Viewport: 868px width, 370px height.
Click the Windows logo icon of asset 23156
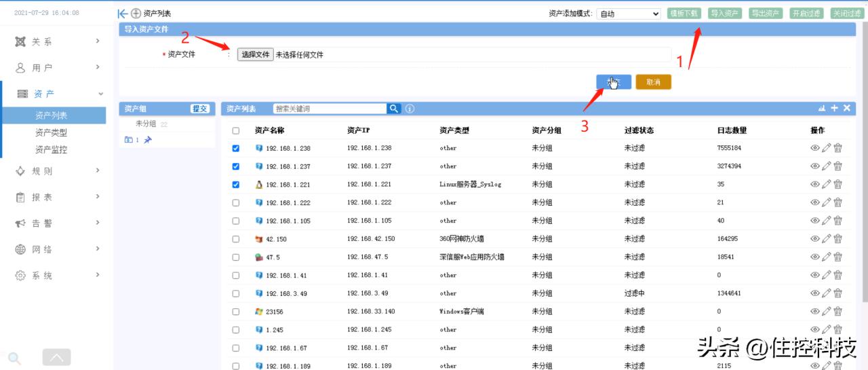(x=258, y=312)
